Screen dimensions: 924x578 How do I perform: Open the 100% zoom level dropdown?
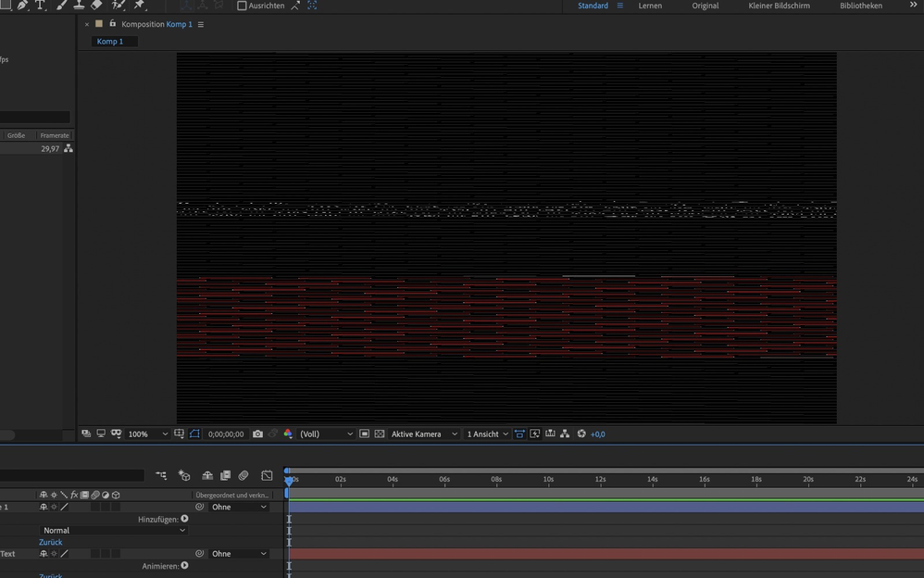[x=148, y=433]
